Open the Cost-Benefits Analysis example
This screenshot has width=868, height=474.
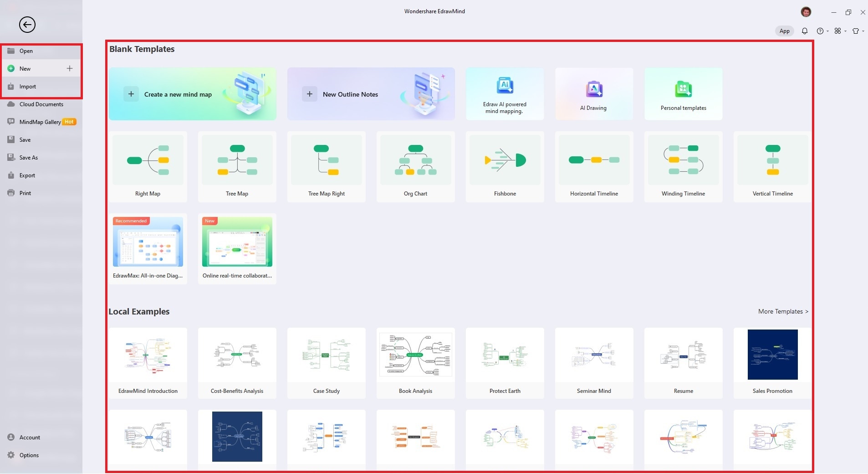click(237, 363)
